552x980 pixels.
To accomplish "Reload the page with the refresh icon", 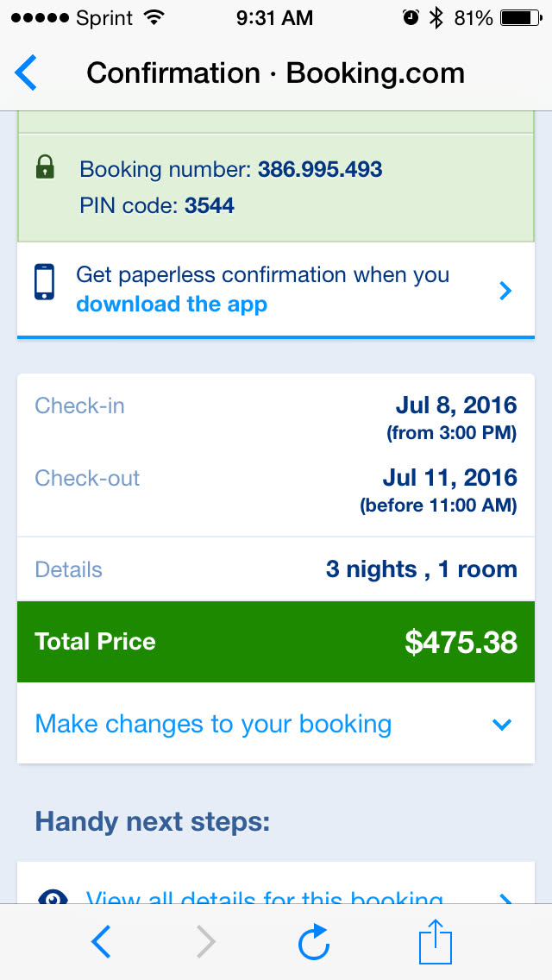I will pos(314,942).
